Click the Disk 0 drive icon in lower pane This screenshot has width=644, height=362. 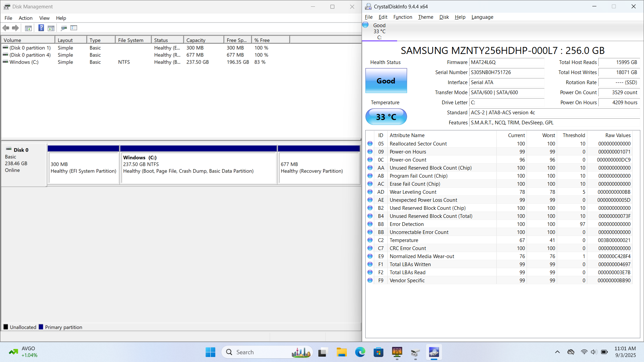click(x=9, y=149)
